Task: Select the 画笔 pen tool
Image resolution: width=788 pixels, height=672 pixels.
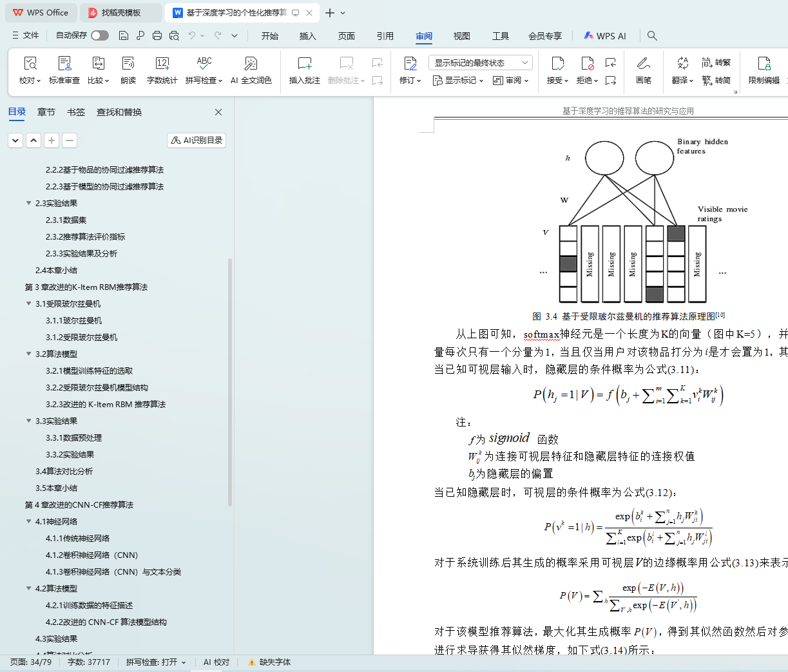Action: (643, 64)
